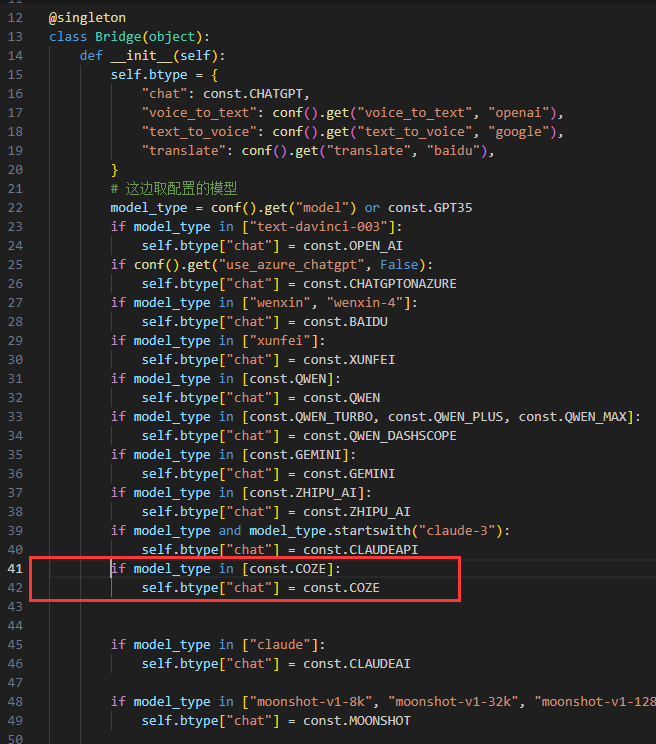Click the Bridge class name
656x744 pixels.
[118, 37]
